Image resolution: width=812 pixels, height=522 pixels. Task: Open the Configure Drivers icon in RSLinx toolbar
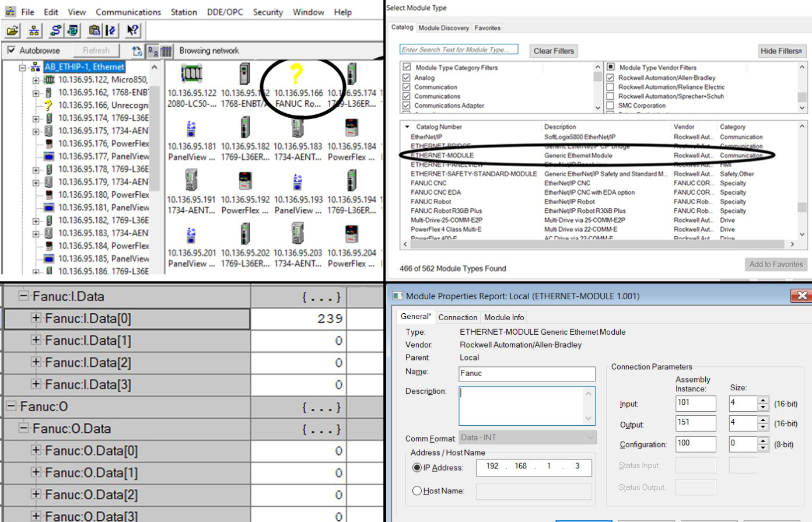(55, 30)
